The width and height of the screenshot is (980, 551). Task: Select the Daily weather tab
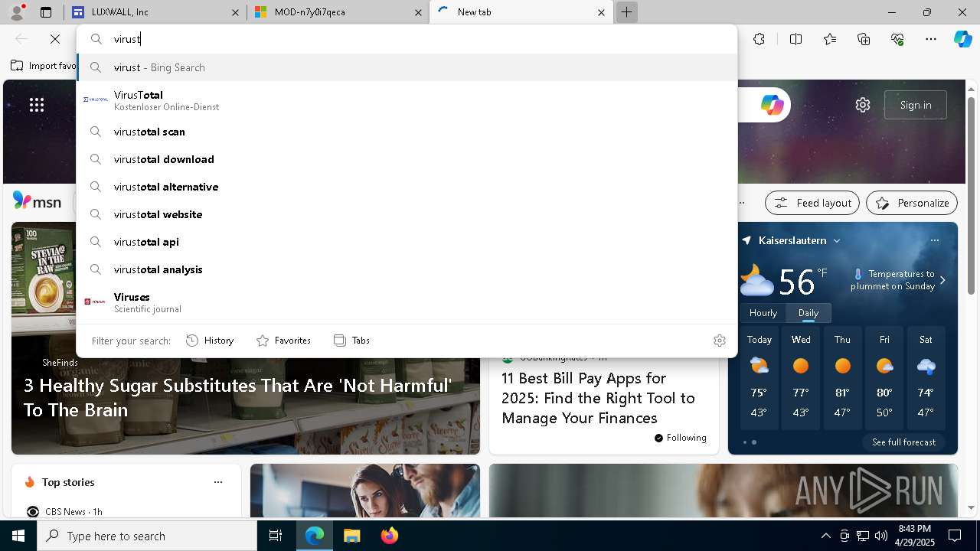tap(808, 313)
